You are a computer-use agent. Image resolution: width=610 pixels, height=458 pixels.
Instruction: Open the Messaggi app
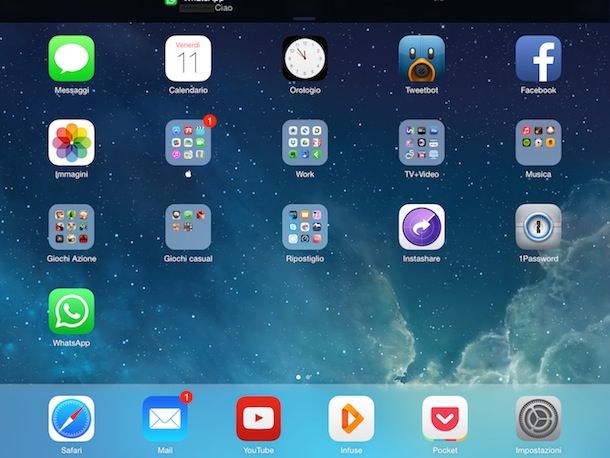tap(71, 58)
